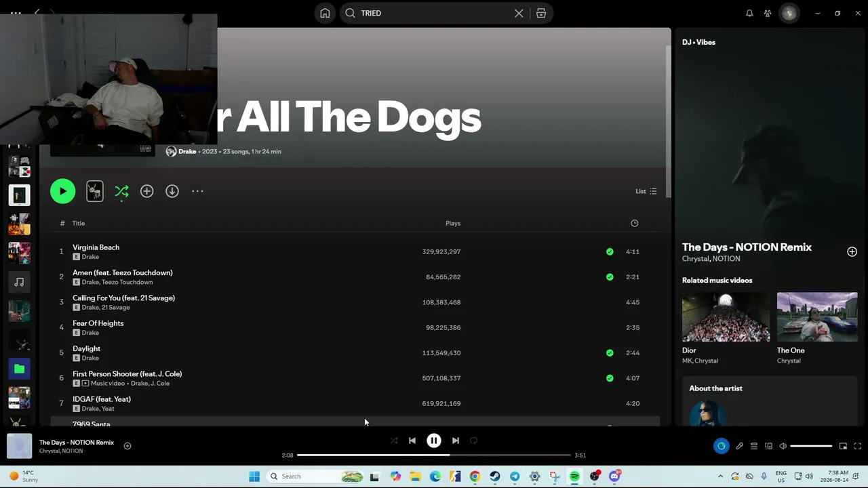The height and width of the screenshot is (488, 868).
Task: Click the Plays column header
Action: [x=453, y=223]
